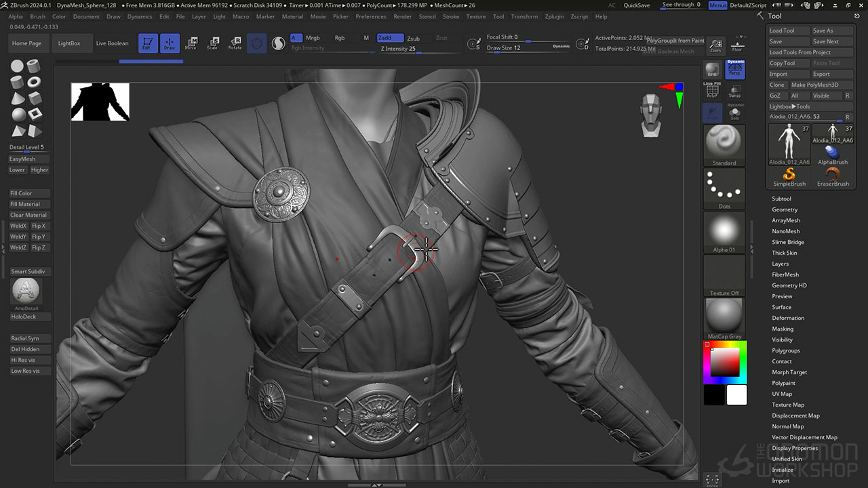
Task: Select the MatCap Gray material
Action: pyautogui.click(x=724, y=314)
